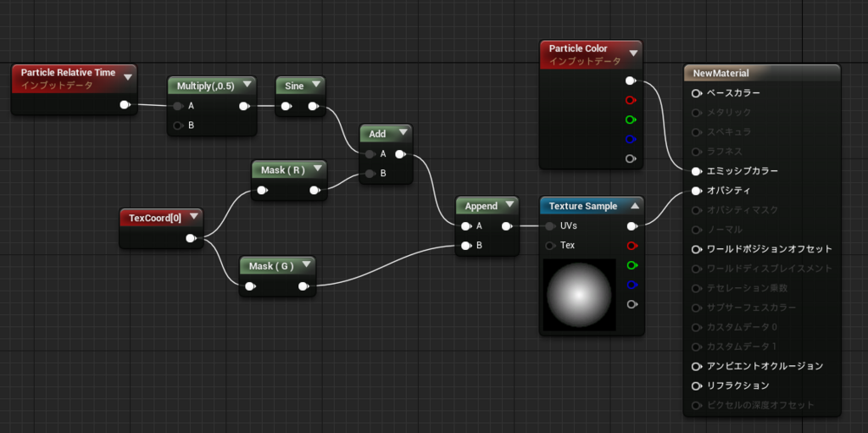Click NewMaterial ベースカラー input pin

(696, 93)
